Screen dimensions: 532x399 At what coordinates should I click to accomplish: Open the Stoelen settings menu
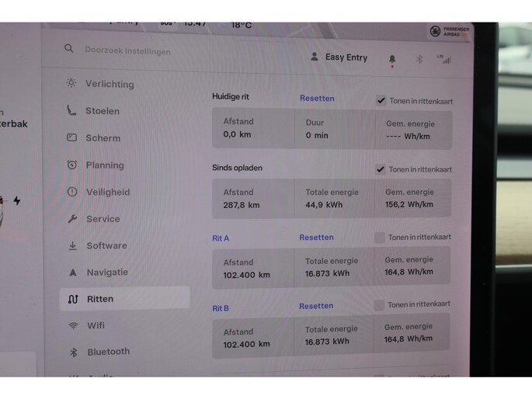click(102, 111)
